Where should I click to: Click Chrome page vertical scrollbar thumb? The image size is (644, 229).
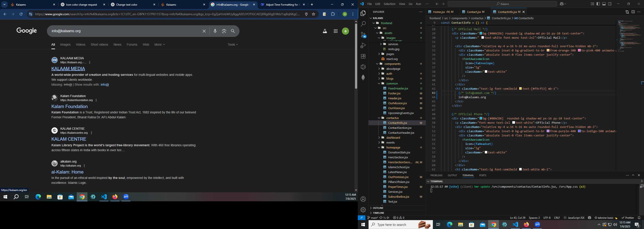(356, 56)
